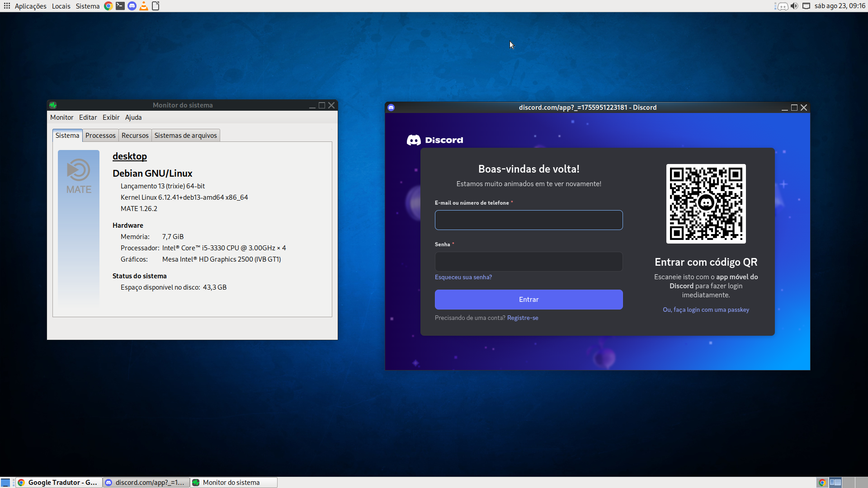Focus the Senha password field
868x488 pixels.
[528, 262]
